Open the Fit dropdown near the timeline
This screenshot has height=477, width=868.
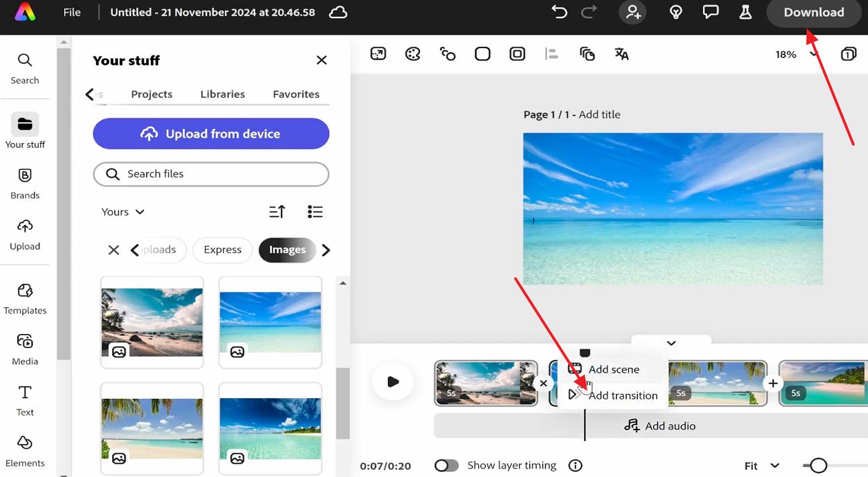[761, 466]
